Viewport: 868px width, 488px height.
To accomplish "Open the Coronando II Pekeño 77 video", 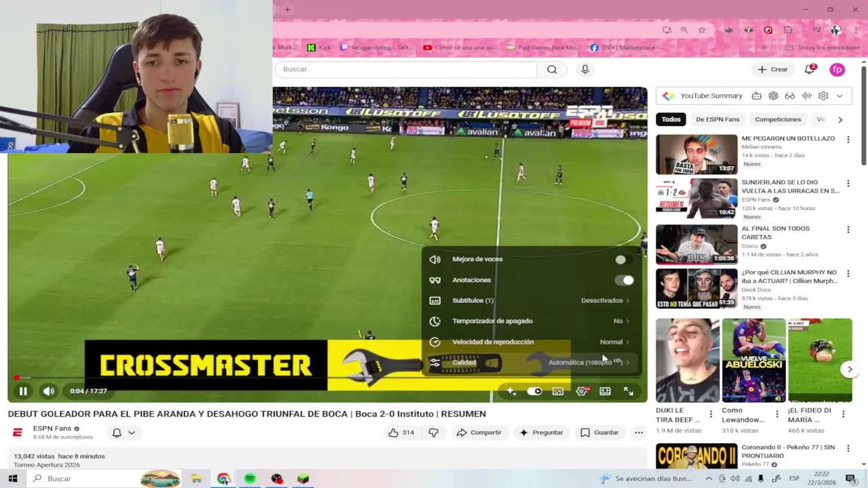I will tap(696, 455).
